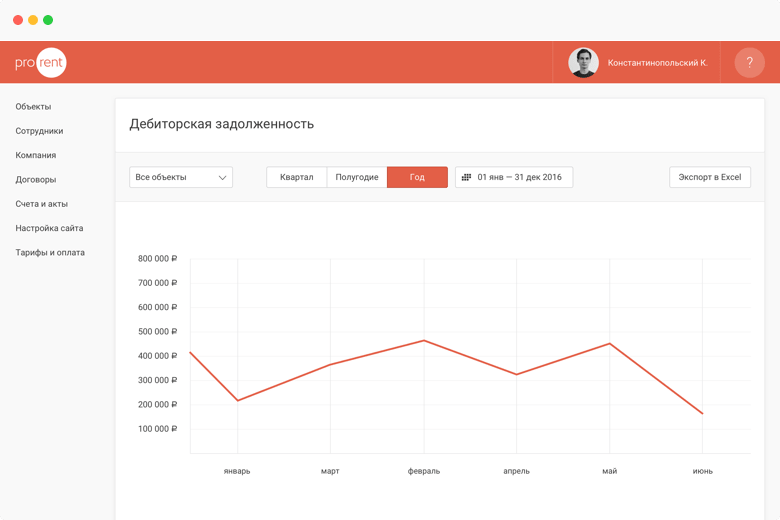Click the yellow minimize window button
This screenshot has width=780, height=520.
pos(33,20)
